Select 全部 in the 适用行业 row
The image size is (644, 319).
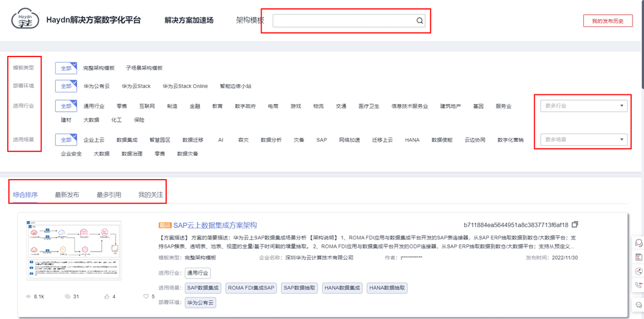[x=66, y=106]
